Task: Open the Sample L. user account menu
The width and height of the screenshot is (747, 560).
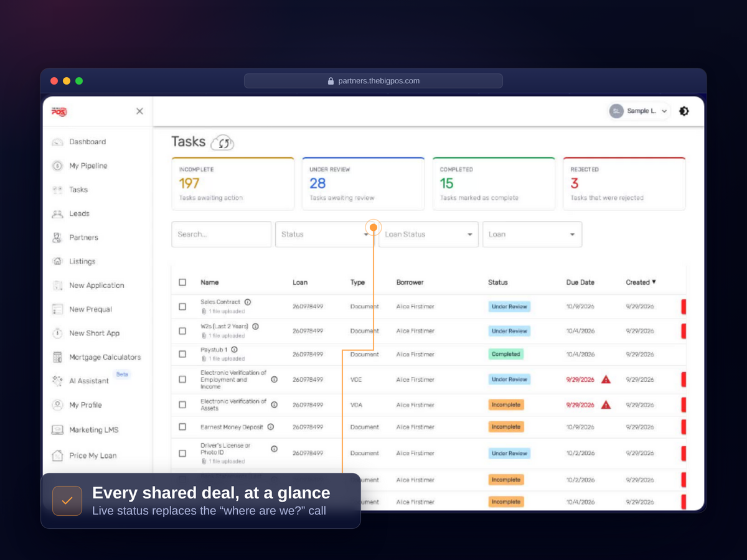Action: (x=639, y=111)
